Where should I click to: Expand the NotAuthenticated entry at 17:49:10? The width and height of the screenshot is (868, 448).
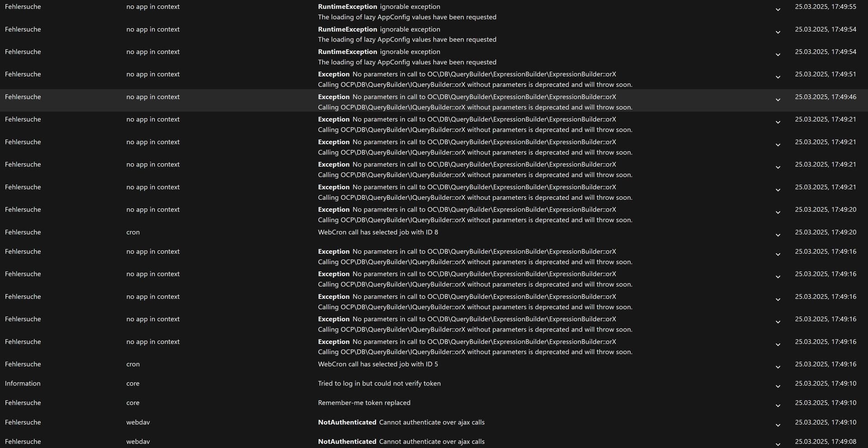coord(778,425)
